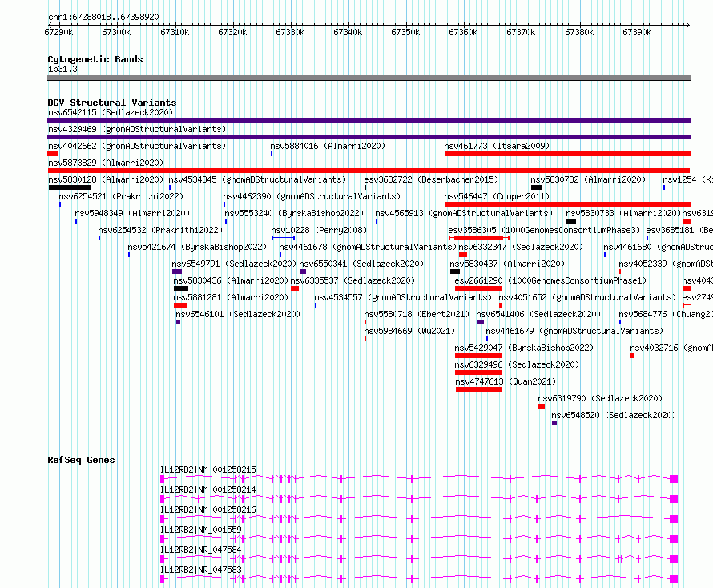Click the Cytogenetic Bands track title
Viewport: 713px width, 588px height.
pyautogui.click(x=95, y=59)
